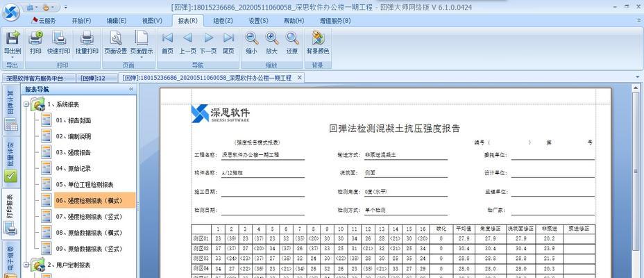Open the 增值服务(B) ribbon tab
Screen dimensions: 644x278
point(335,21)
